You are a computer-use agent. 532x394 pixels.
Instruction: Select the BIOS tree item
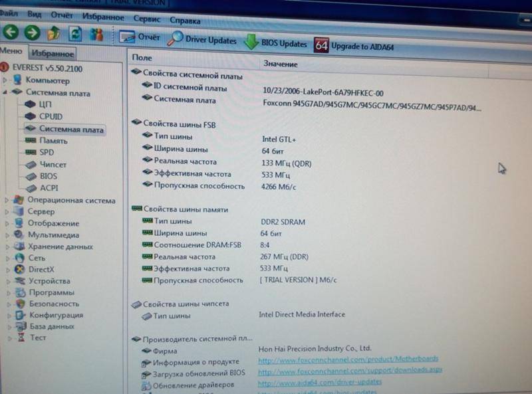[49, 176]
